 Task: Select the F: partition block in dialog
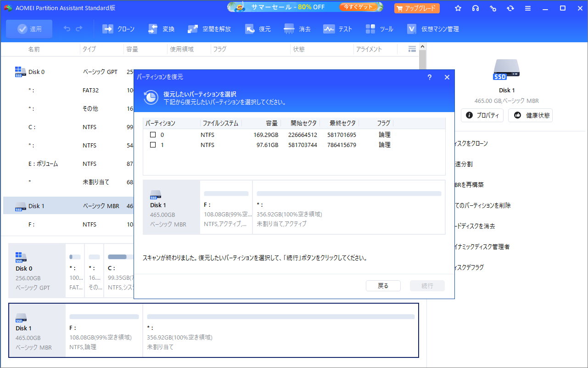click(x=226, y=207)
